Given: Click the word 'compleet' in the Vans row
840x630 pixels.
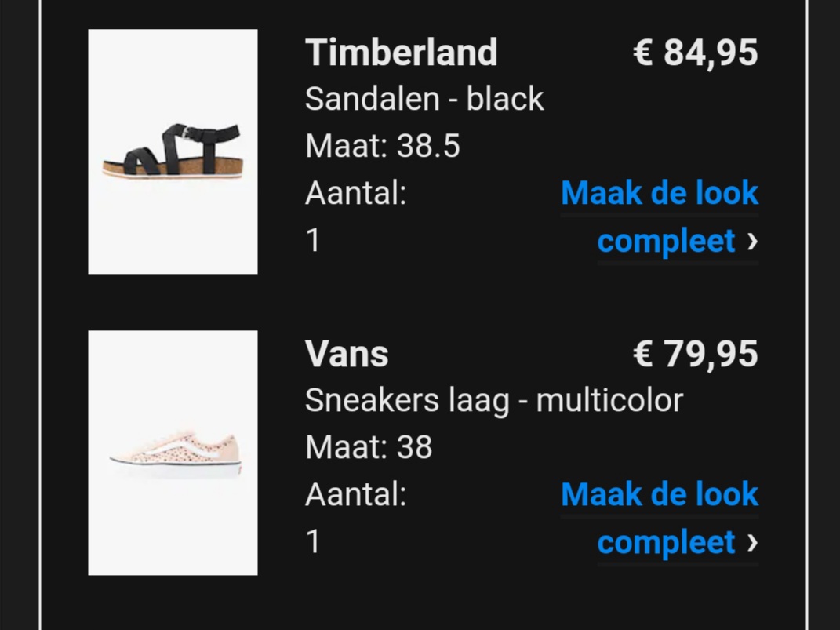Looking at the screenshot, I should click(666, 543).
